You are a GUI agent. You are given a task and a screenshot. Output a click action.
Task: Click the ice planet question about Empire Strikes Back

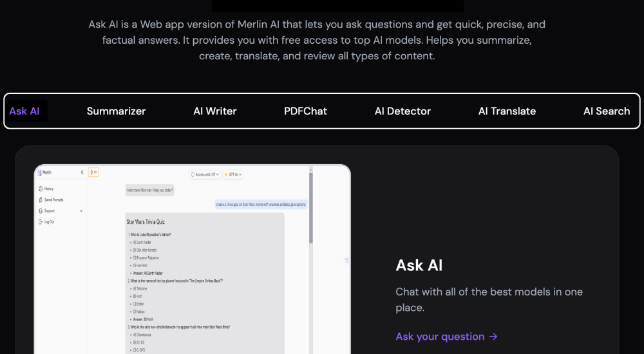click(x=176, y=281)
